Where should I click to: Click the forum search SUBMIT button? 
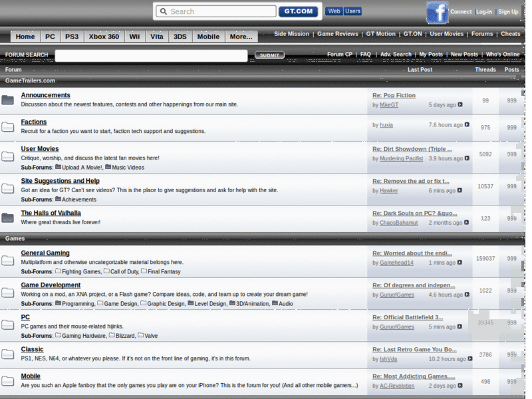pyautogui.click(x=269, y=55)
